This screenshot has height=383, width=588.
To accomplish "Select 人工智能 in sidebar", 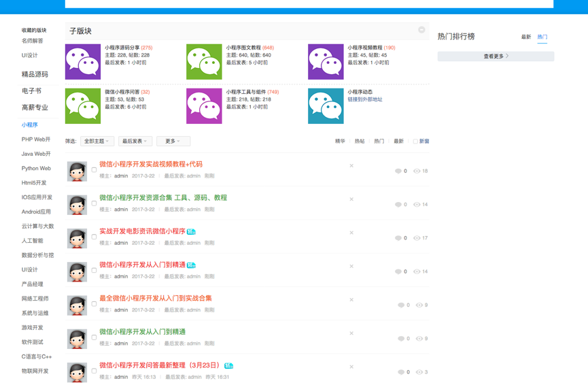I will click(x=32, y=241).
